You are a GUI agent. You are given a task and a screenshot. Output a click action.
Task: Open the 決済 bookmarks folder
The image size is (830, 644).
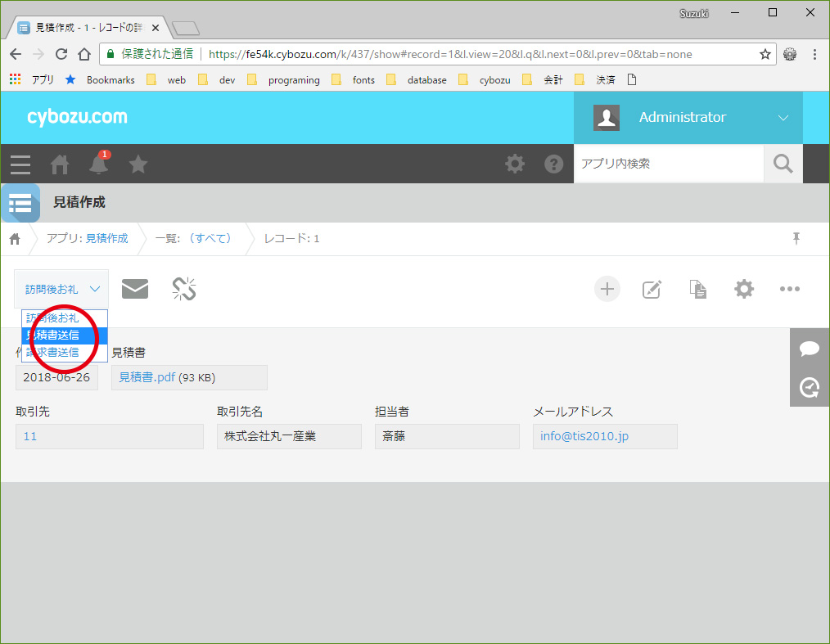pyautogui.click(x=595, y=80)
